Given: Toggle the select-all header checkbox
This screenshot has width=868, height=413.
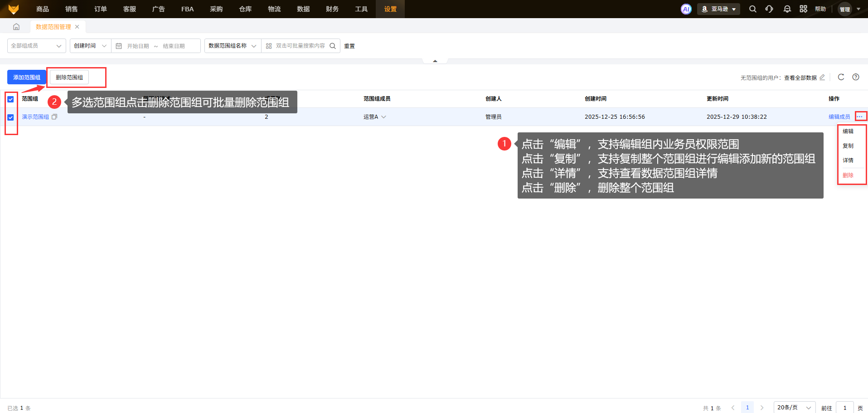Looking at the screenshot, I should pos(10,99).
